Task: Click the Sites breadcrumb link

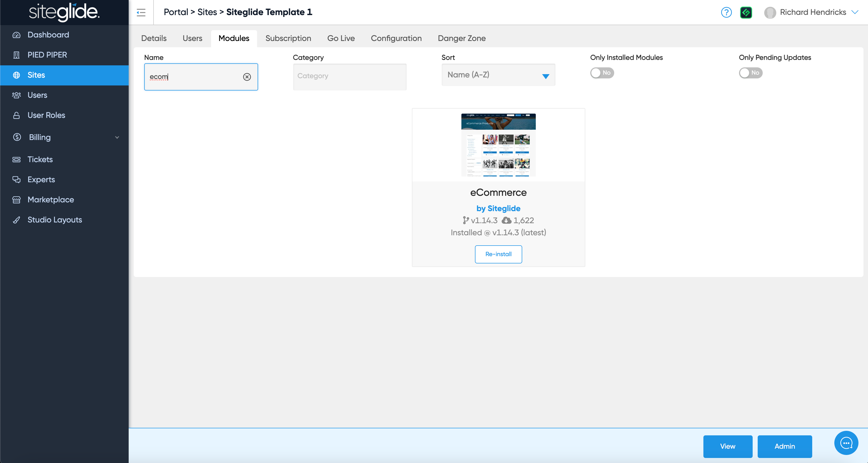Action: 207,12
